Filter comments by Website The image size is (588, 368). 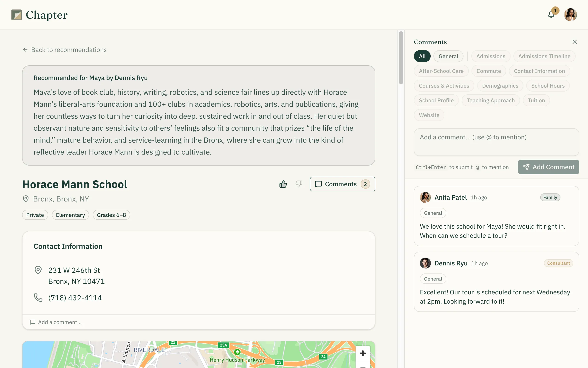click(x=429, y=115)
